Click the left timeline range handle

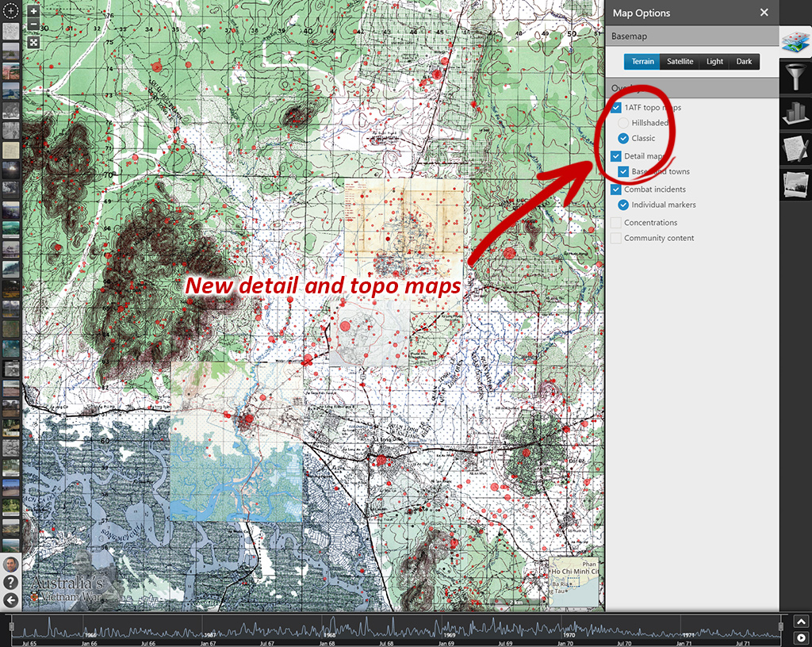12,628
